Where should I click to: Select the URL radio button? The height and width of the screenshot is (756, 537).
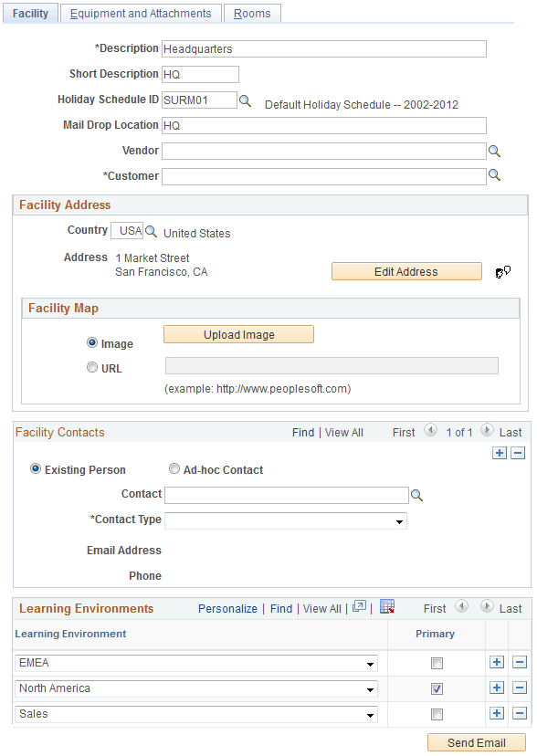coord(92,367)
